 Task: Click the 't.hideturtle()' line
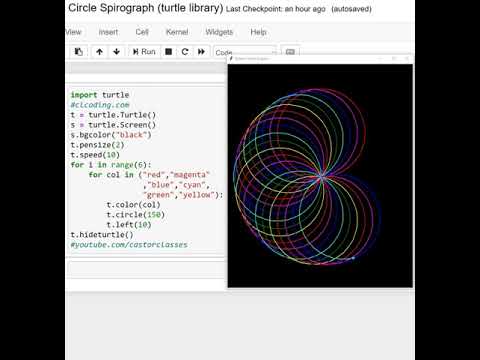tap(102, 235)
